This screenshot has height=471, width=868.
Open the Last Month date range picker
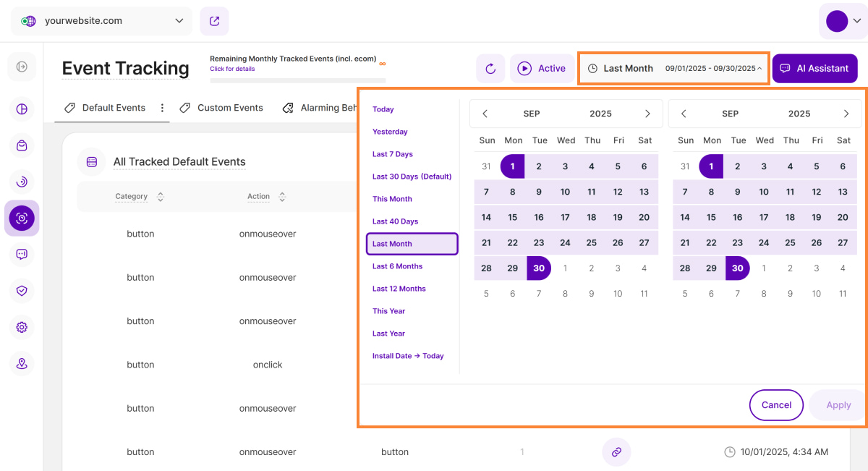coord(673,68)
